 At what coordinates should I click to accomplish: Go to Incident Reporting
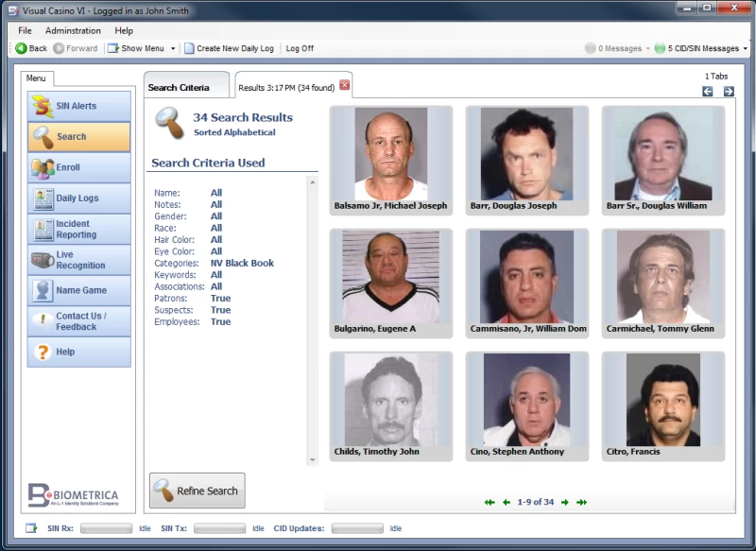[x=79, y=230]
